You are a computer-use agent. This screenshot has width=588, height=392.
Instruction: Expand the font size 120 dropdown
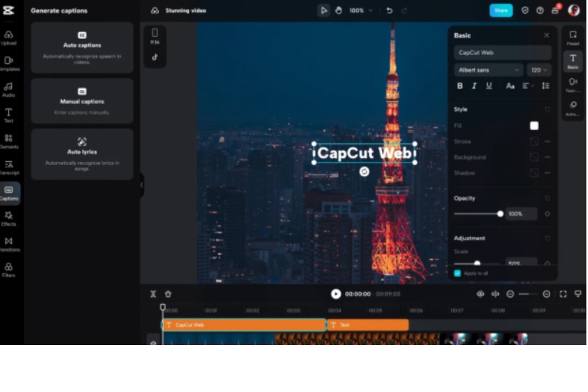click(x=539, y=70)
